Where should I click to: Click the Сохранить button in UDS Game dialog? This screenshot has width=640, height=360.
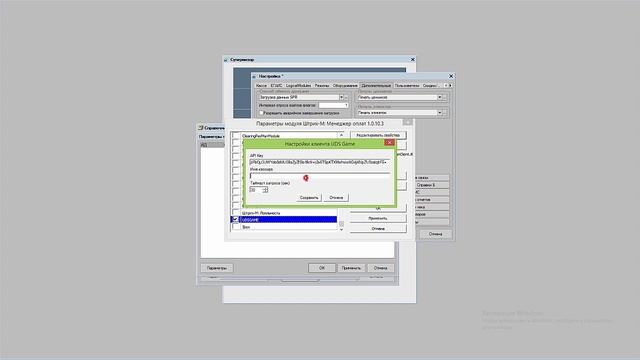click(309, 198)
